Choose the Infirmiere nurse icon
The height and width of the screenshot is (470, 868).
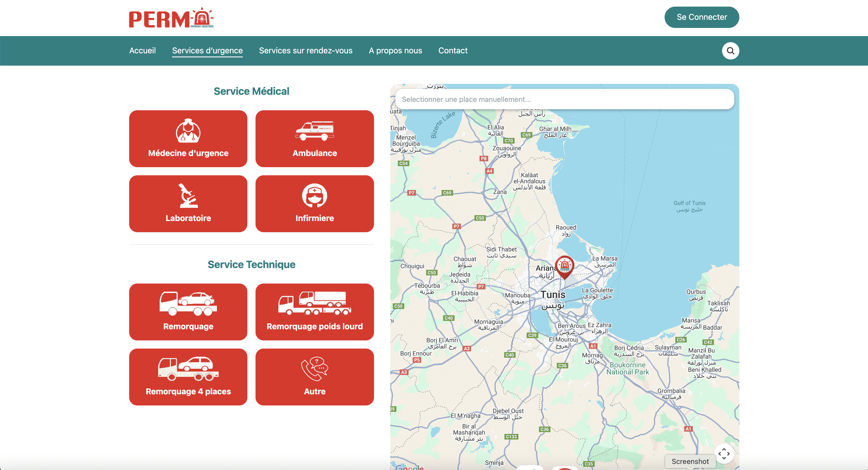point(315,196)
